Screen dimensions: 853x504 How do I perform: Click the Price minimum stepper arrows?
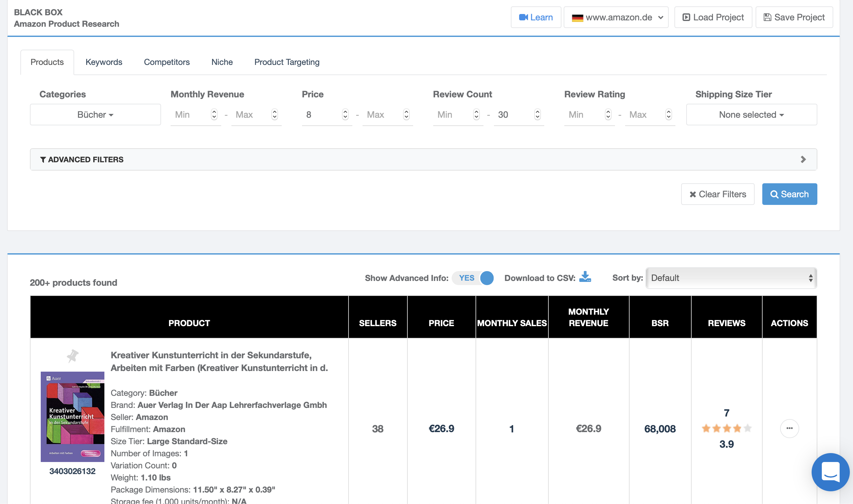345,115
